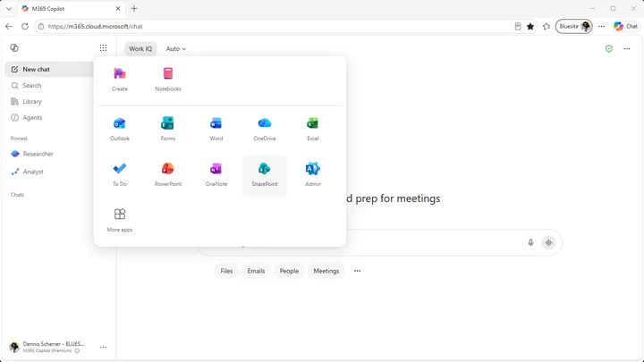Reload the page with the refresh button
The width and height of the screenshot is (644, 362).
25,26
